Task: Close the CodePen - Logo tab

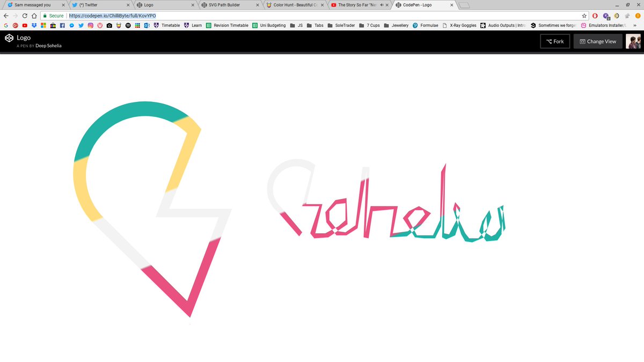Action: [452, 5]
